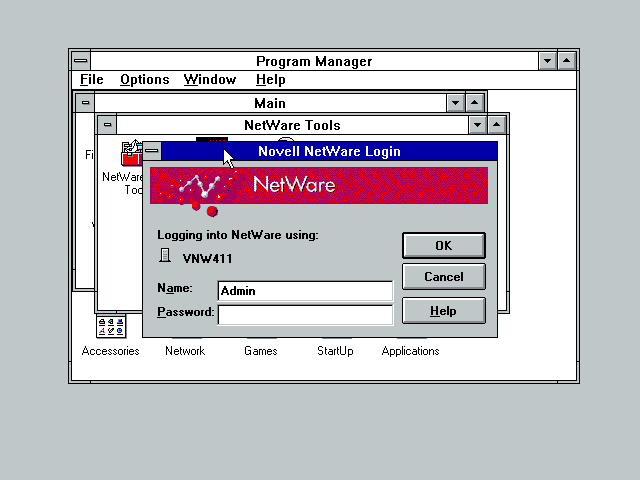This screenshot has height=480, width=640.
Task: Maximize the NetWare Tools group window
Action: pos(496,124)
